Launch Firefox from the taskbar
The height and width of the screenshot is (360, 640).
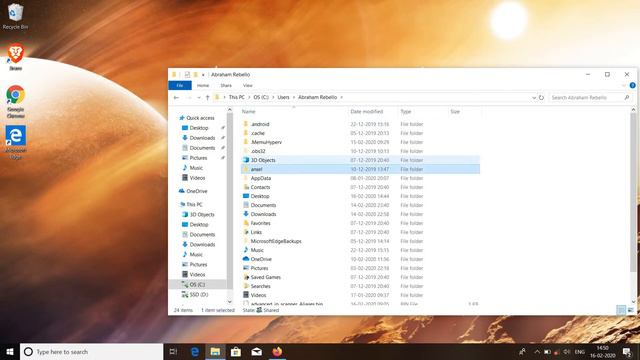(277, 351)
